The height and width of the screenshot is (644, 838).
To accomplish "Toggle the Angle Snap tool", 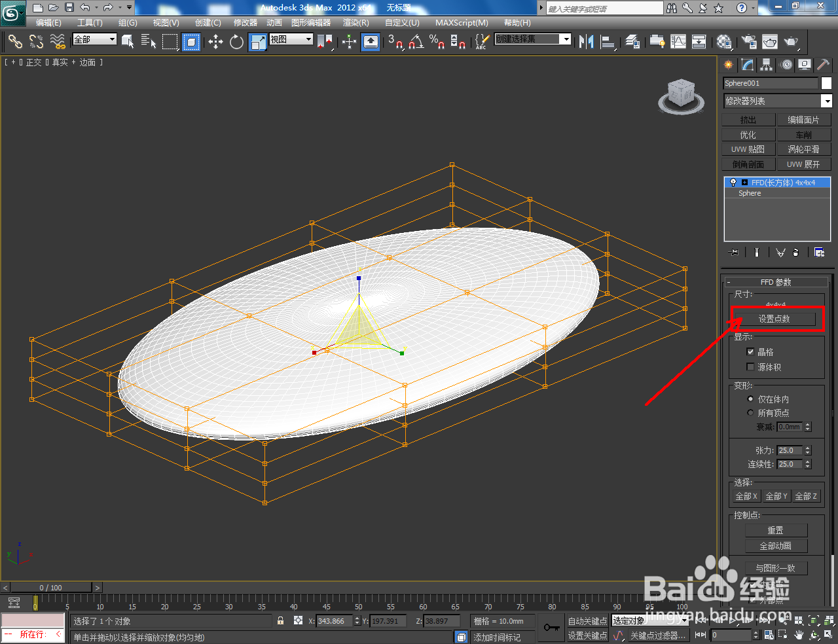I will [x=416, y=42].
